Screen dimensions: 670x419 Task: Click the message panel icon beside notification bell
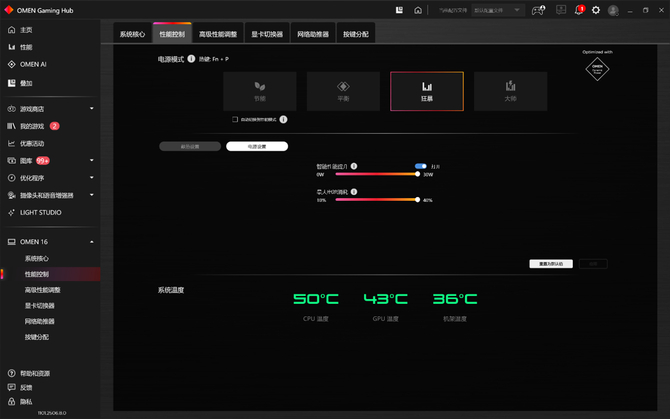click(561, 10)
